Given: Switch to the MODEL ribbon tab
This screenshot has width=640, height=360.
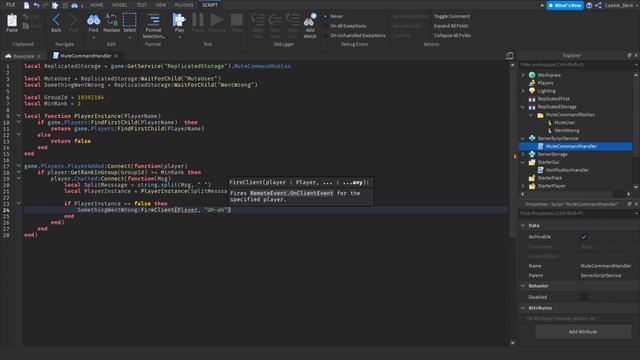Looking at the screenshot, I should [x=120, y=5].
